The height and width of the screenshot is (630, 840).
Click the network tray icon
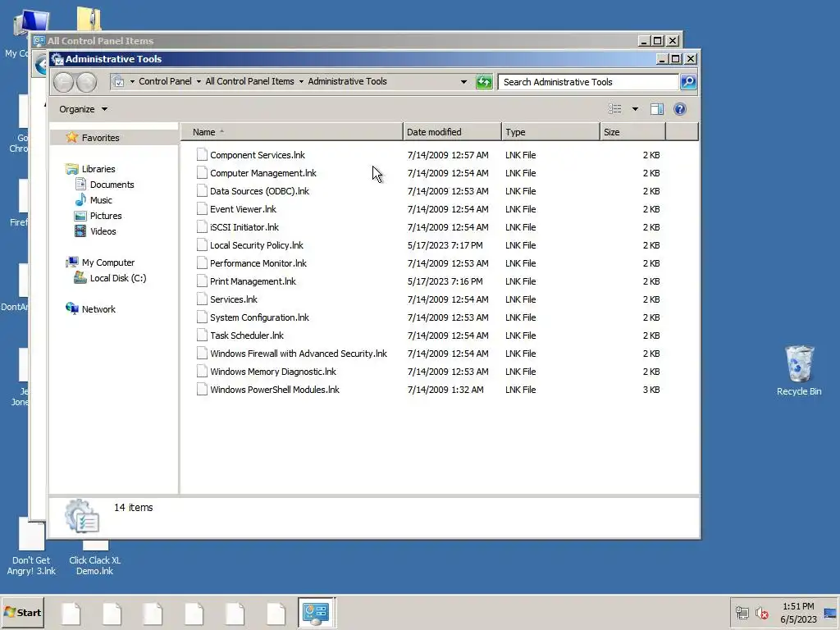(742, 613)
